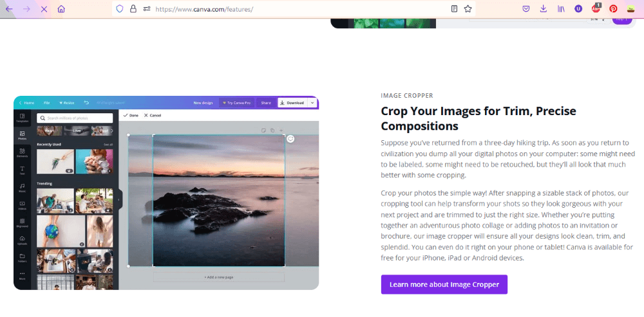Click the Try Canva Pro button
Image resolution: width=644 pixels, height=317 pixels.
(236, 102)
